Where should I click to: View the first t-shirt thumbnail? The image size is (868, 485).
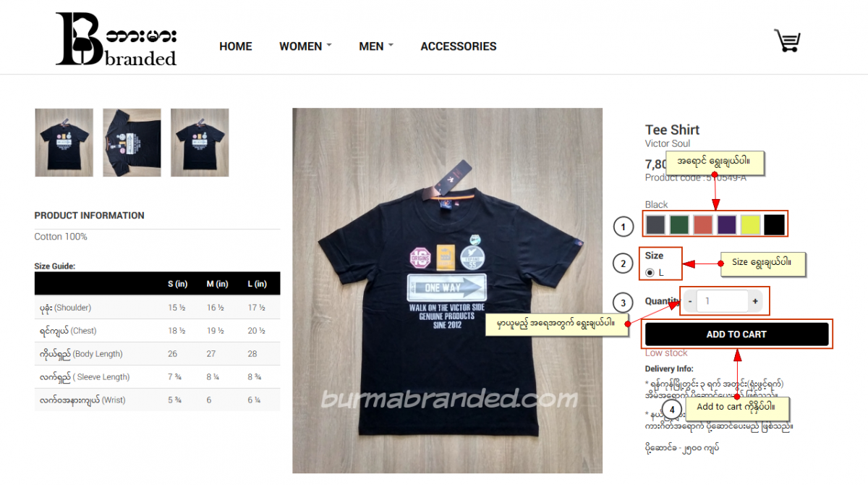tap(64, 143)
